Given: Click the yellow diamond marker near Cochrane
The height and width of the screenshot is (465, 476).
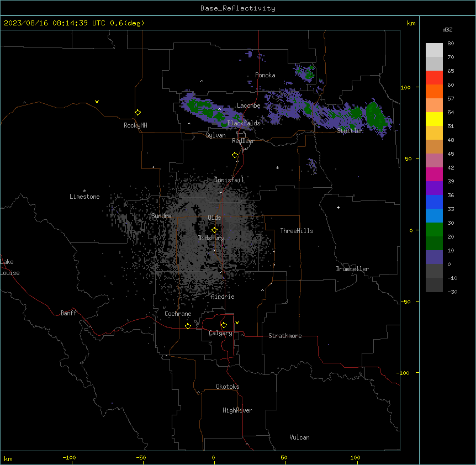Looking at the screenshot, I should coord(188,326).
